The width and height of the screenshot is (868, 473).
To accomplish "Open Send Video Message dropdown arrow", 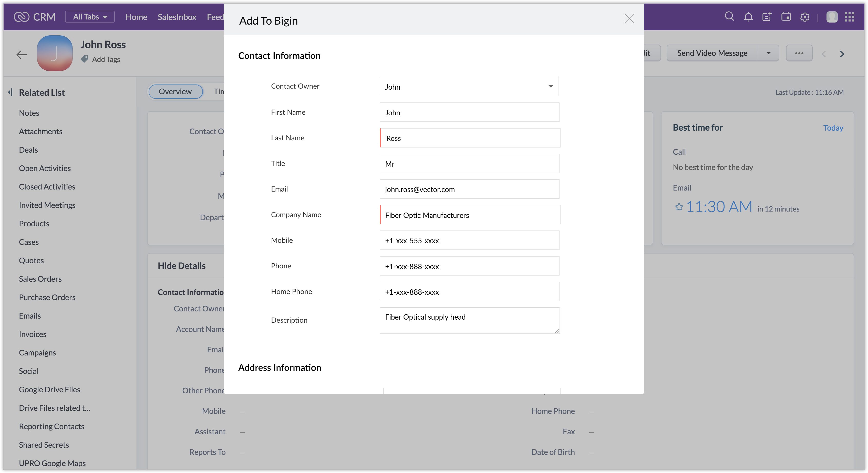I will click(768, 53).
